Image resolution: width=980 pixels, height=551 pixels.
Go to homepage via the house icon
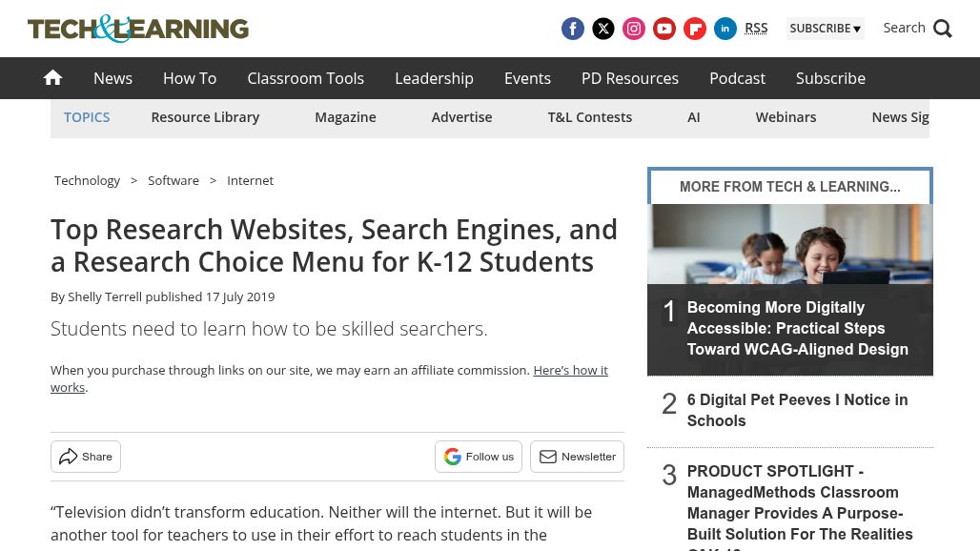click(52, 77)
